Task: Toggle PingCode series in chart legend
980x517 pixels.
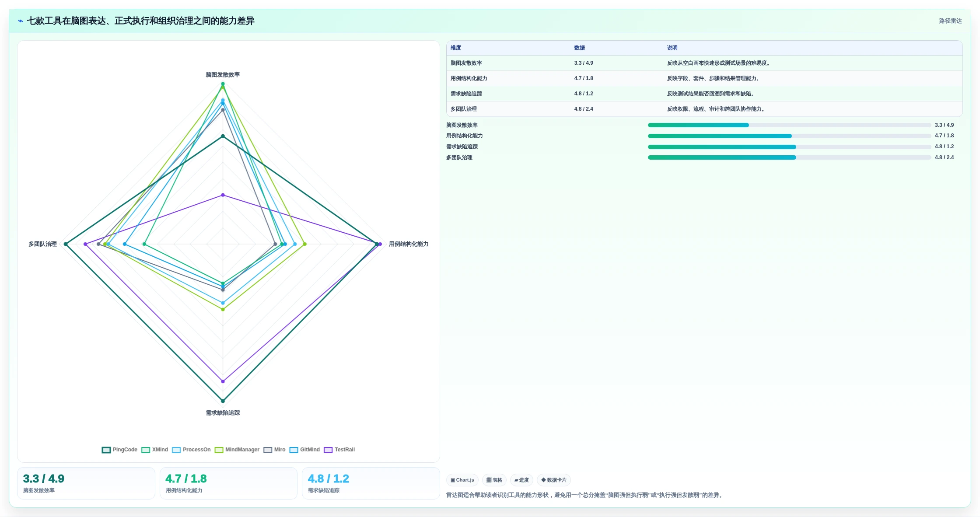Action: pyautogui.click(x=119, y=450)
